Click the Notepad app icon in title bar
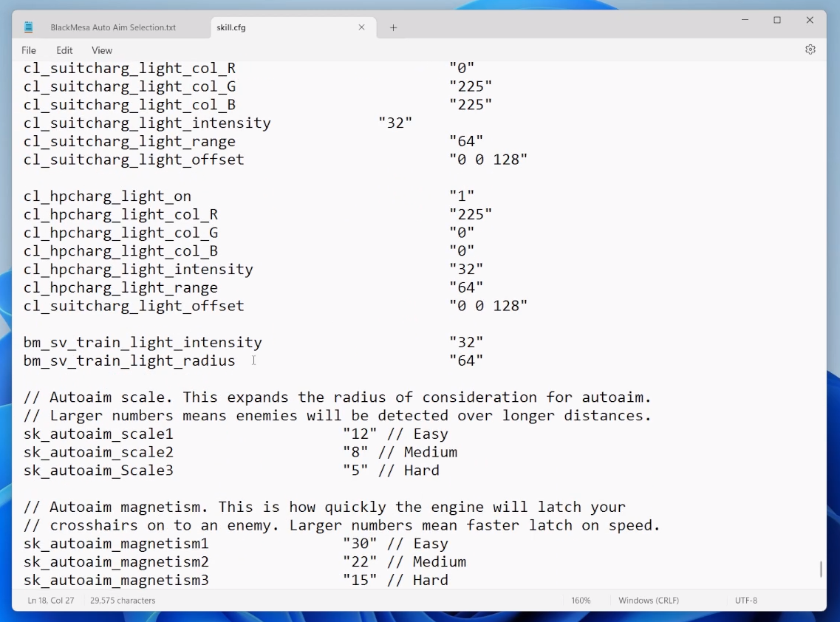This screenshot has height=622, width=840. [x=28, y=27]
